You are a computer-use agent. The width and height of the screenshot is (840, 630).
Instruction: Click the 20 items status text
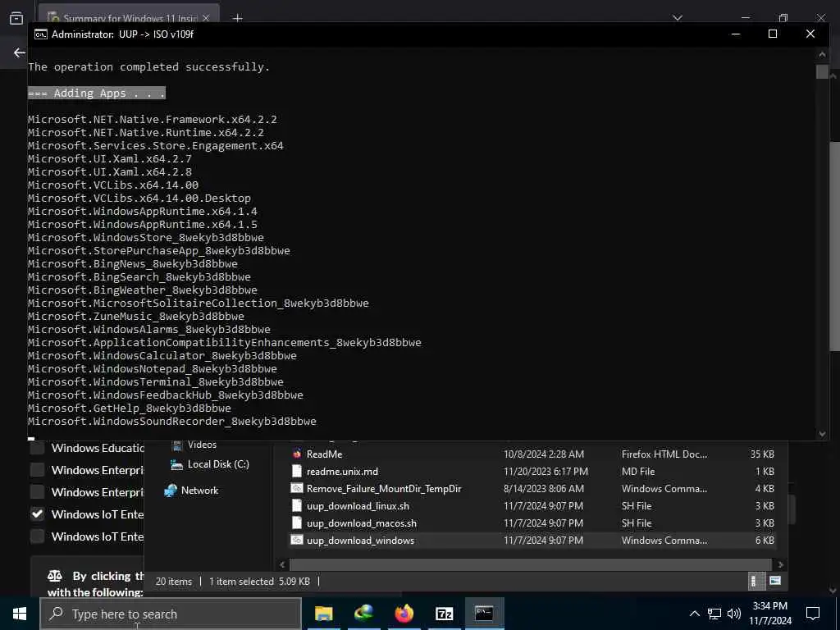tap(174, 582)
